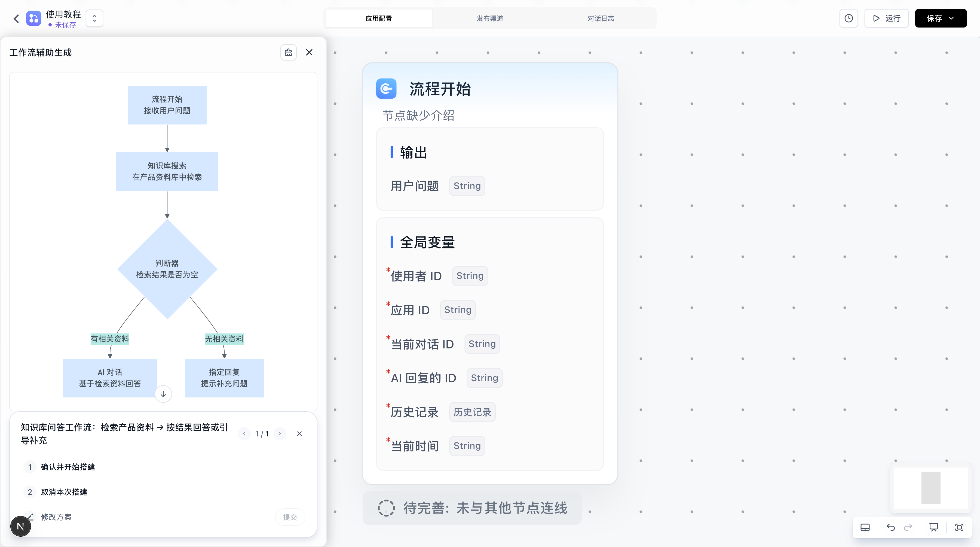Click the 无相关资料 branch label
Image resolution: width=980 pixels, height=547 pixels.
[x=224, y=339]
